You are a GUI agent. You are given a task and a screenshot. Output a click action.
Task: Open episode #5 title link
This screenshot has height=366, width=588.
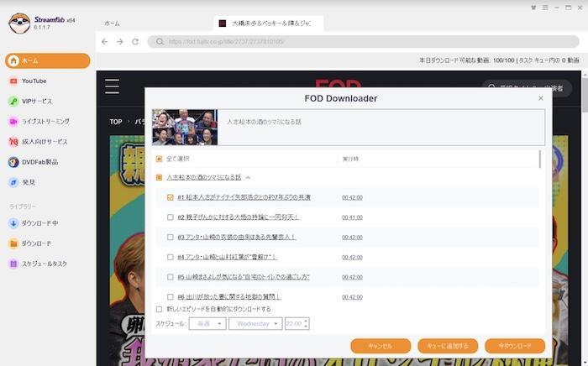pos(244,277)
